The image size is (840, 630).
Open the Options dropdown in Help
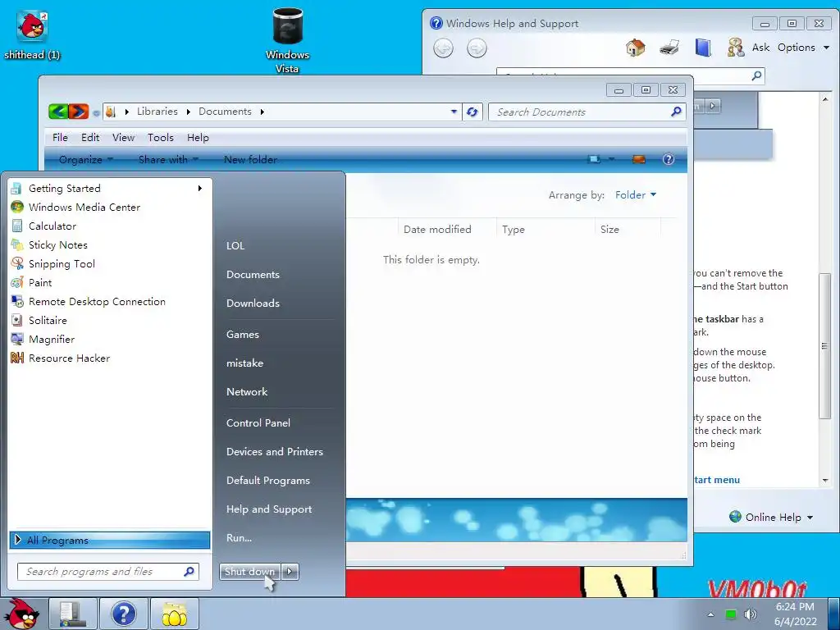pos(804,48)
